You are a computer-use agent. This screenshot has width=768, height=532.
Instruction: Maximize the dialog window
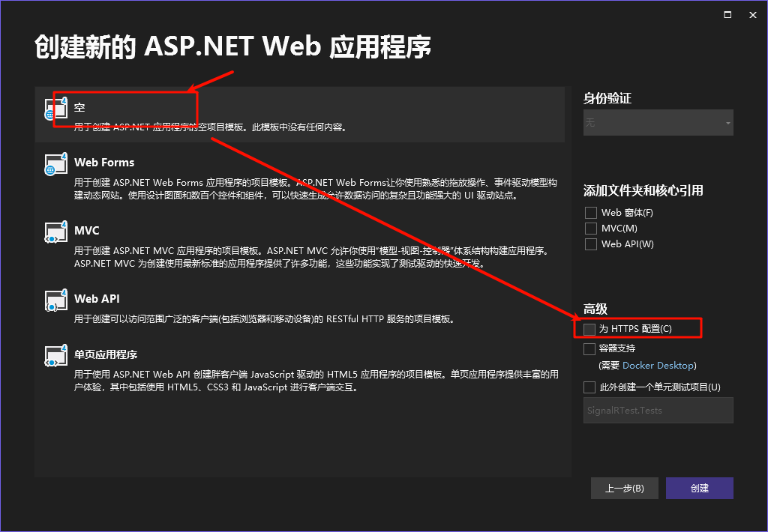727,15
